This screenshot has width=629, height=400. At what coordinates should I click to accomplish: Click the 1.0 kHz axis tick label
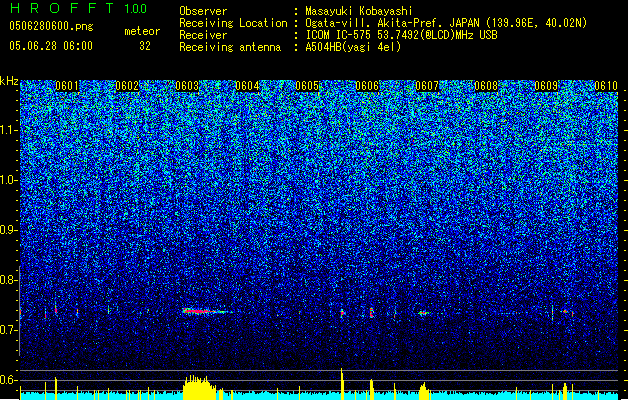[x=8, y=180]
